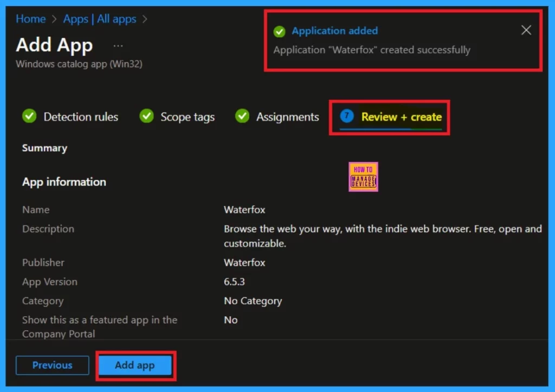This screenshot has width=555, height=392.
Task: Click the Description field label
Action: [48, 229]
